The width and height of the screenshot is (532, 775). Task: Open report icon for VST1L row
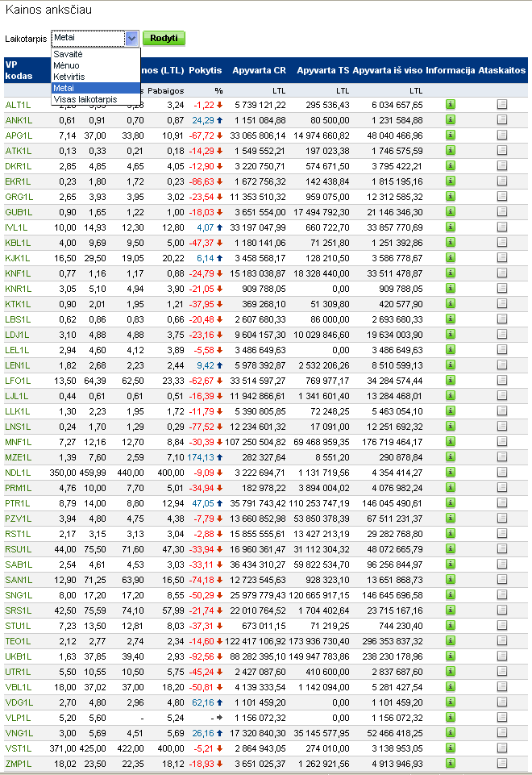(x=502, y=748)
